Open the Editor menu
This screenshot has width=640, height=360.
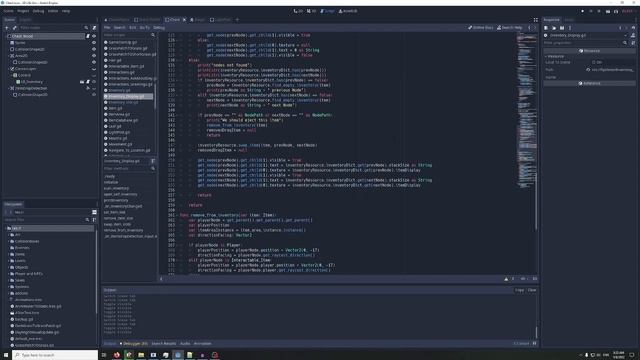coord(53,11)
